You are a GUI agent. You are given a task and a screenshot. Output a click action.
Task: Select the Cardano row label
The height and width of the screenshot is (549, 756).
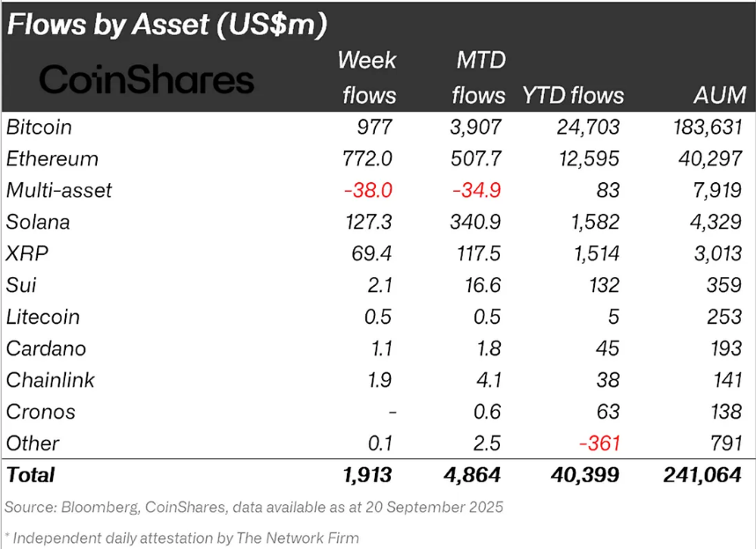point(46,348)
